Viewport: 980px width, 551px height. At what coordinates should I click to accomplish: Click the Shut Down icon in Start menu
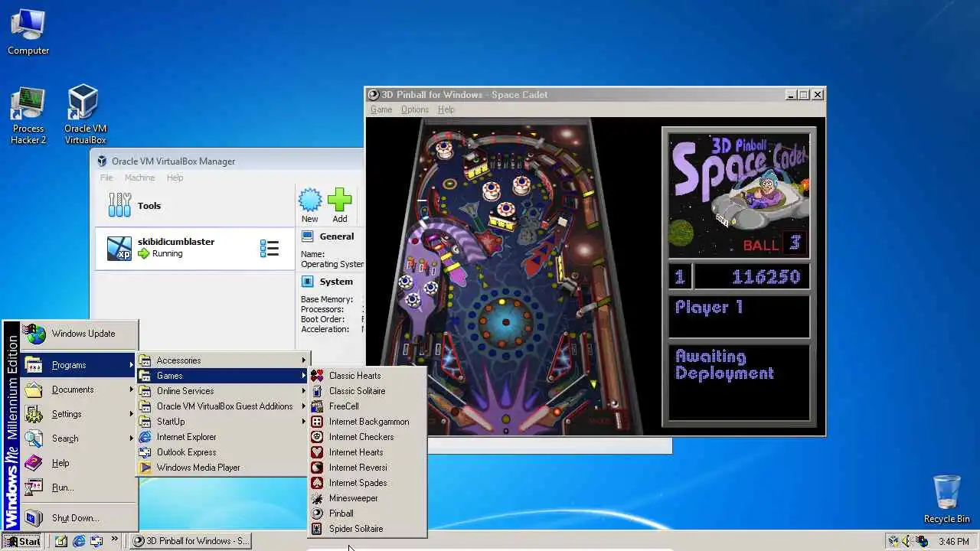34,518
